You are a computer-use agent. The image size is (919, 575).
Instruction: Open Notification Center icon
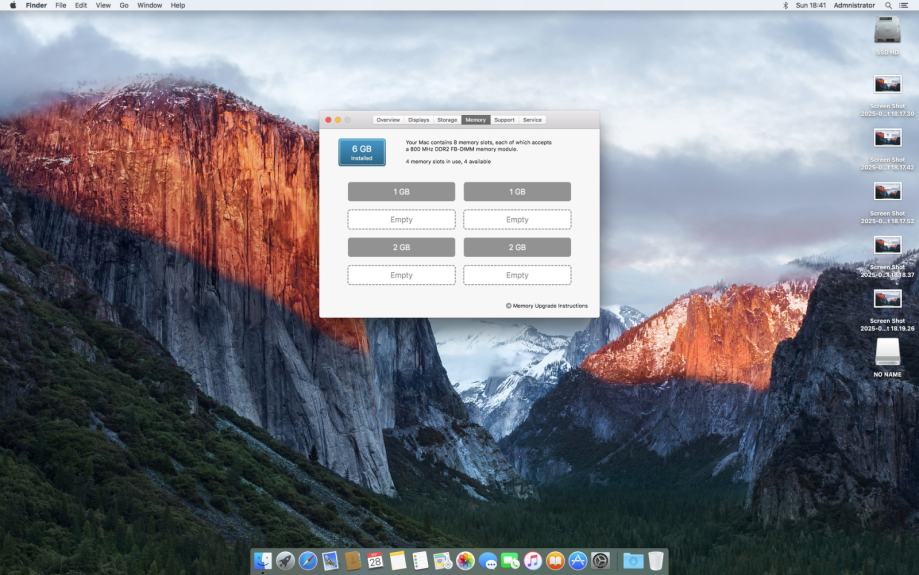pos(904,6)
